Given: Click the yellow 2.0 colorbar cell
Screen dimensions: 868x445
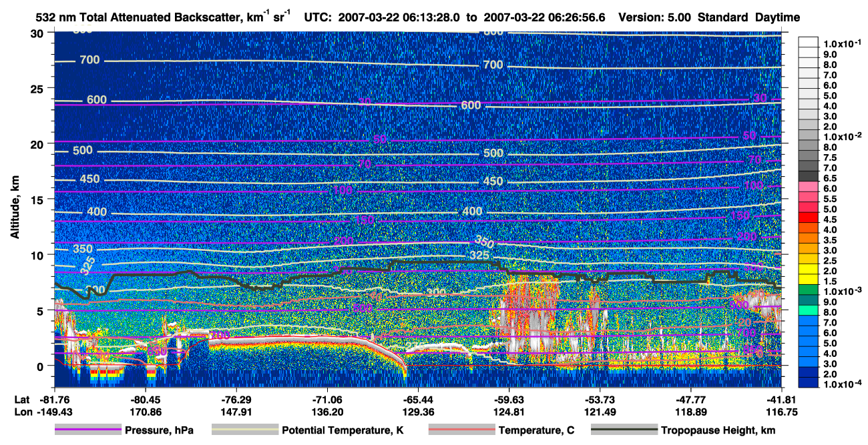Looking at the screenshot, I should (x=809, y=270).
